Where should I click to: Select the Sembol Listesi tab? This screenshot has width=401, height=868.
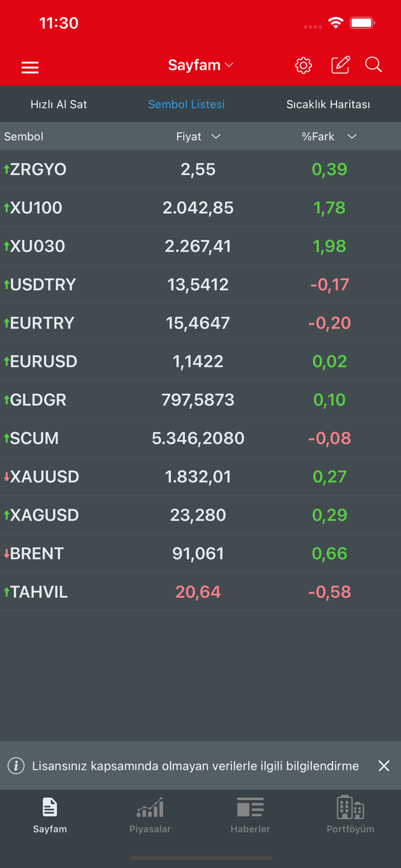[x=186, y=104]
